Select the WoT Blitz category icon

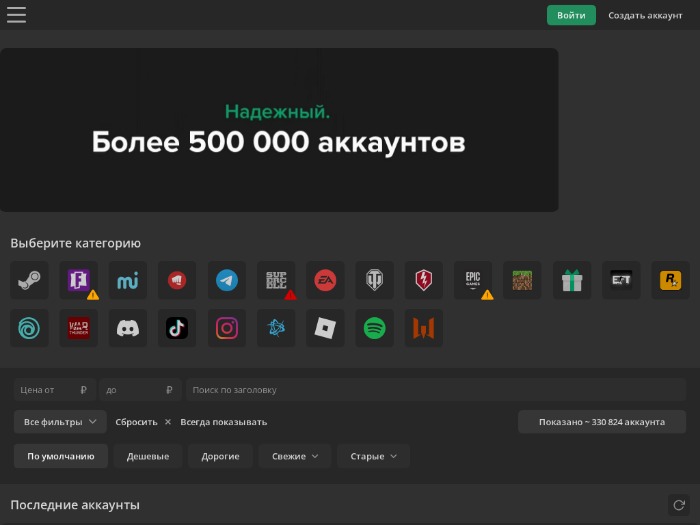coord(424,280)
